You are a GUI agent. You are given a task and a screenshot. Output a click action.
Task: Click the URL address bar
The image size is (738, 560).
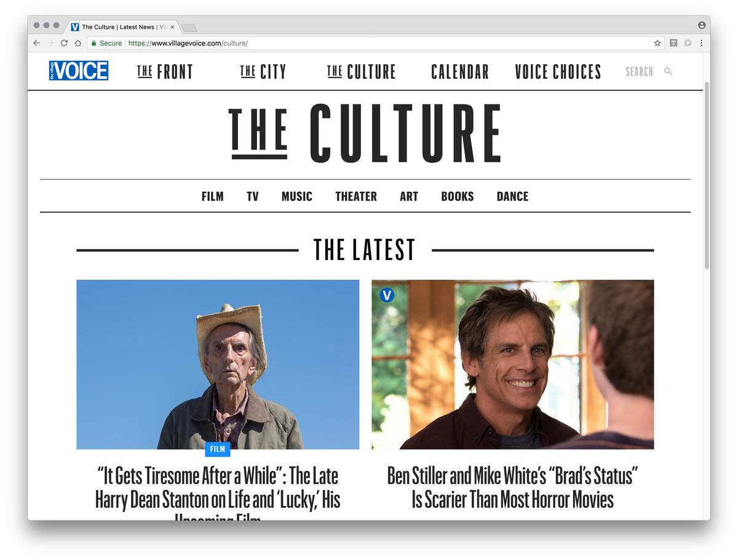point(369,43)
